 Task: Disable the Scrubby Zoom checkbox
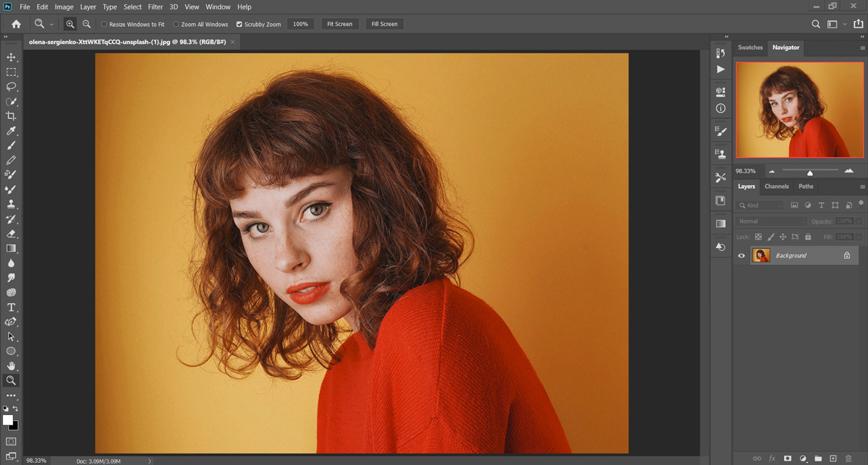point(239,25)
